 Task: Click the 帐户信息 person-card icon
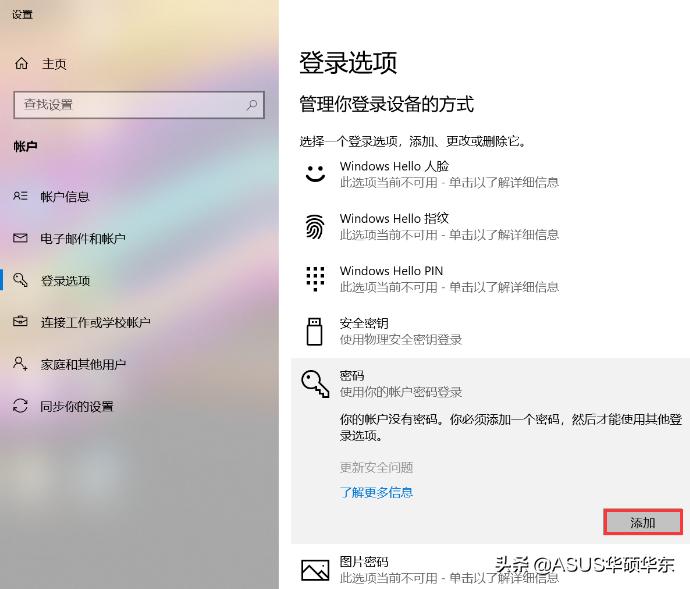20,196
